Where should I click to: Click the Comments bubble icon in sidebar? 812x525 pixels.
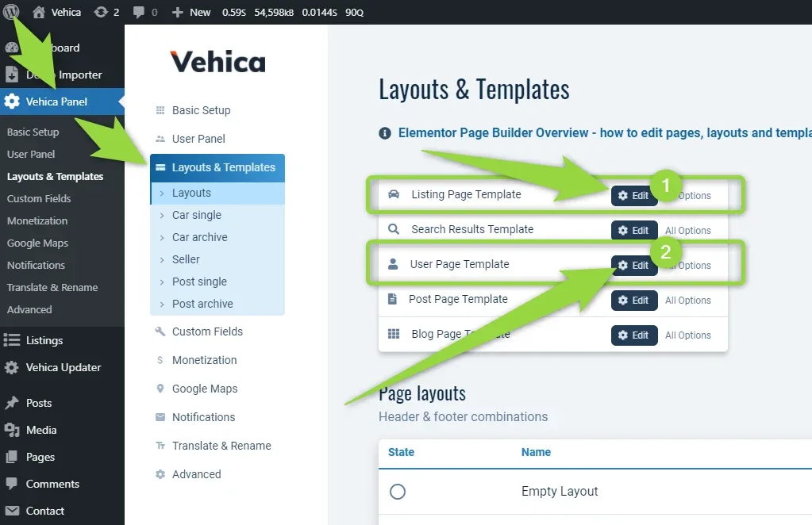[11, 484]
